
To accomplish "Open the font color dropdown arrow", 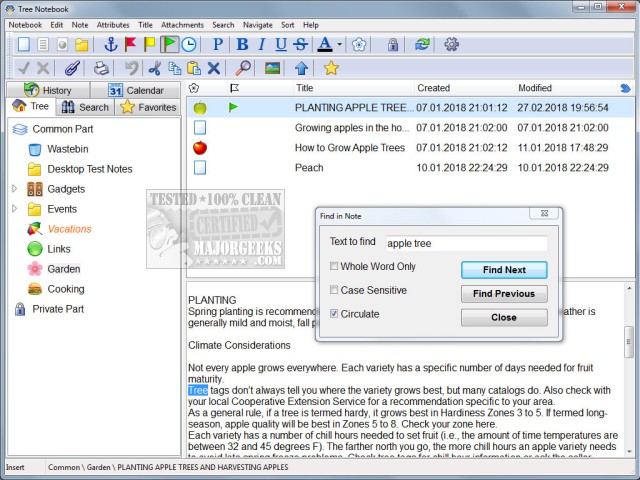I will coord(339,44).
